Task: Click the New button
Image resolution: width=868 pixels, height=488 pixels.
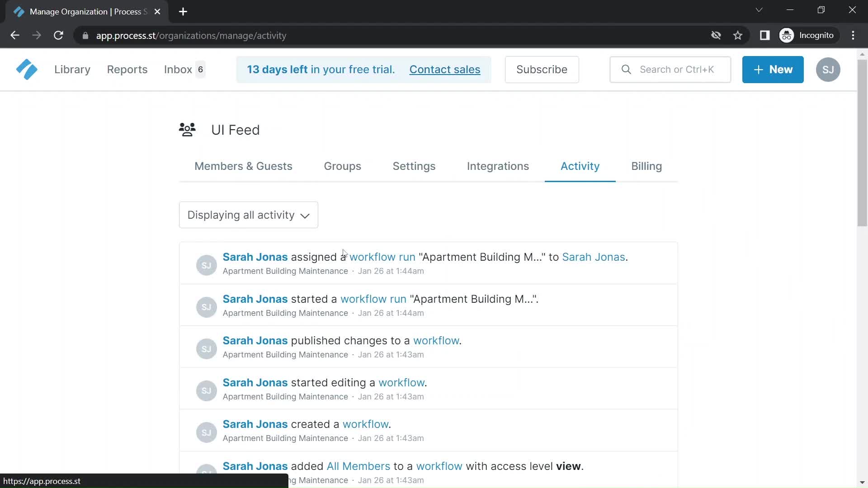Action: click(773, 70)
